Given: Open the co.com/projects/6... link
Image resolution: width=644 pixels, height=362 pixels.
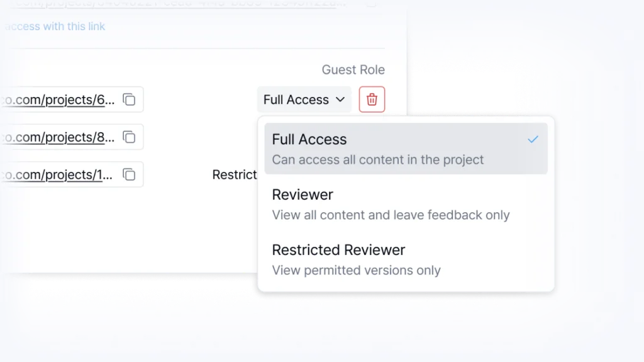Looking at the screenshot, I should [58, 99].
